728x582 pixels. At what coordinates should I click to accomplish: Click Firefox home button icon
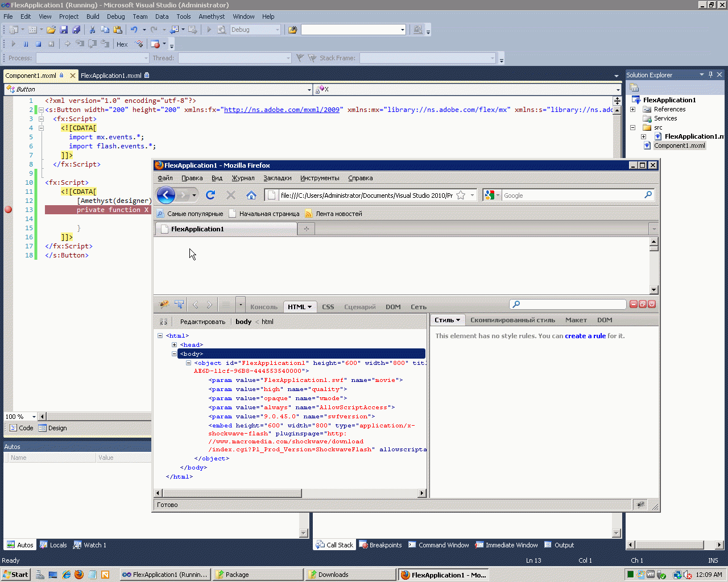251,195
